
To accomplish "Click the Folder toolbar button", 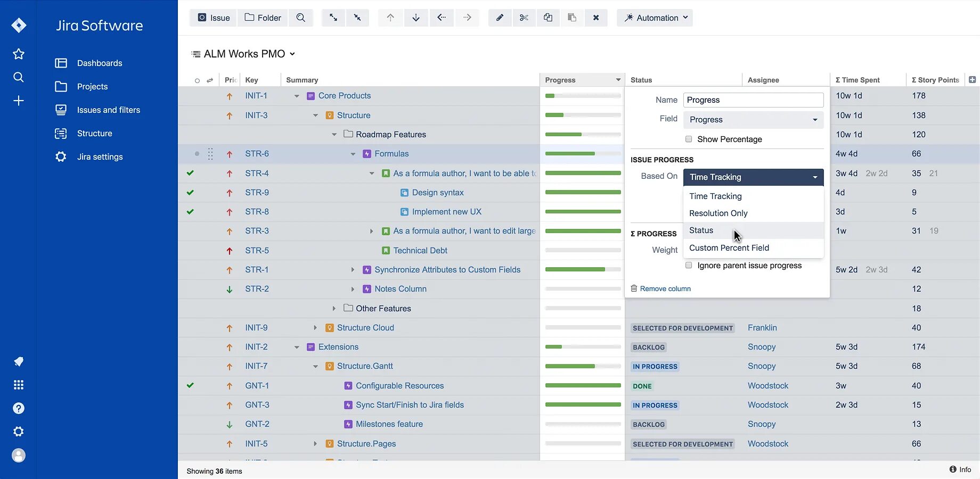I will pyautogui.click(x=263, y=18).
